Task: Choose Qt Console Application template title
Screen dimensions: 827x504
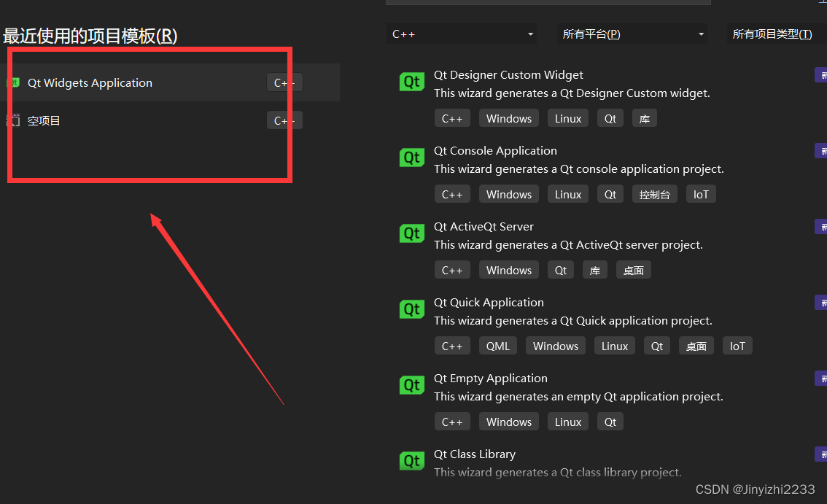Action: [495, 151]
